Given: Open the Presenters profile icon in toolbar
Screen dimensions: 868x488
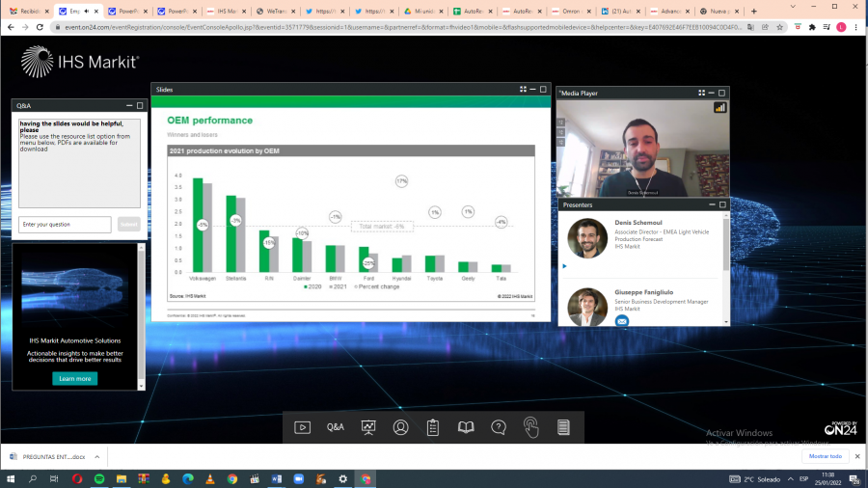Looking at the screenshot, I should click(401, 427).
